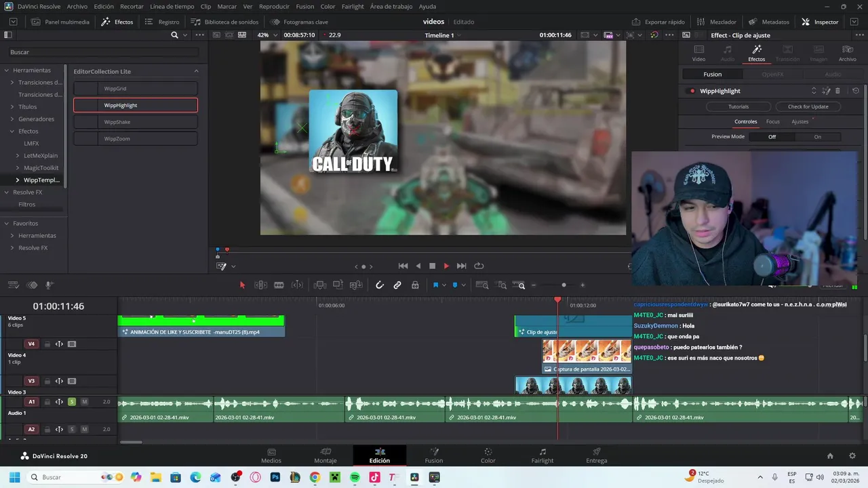This screenshot has width=868, height=488.
Task: Open the Focus tab in Inspector
Action: click(x=773, y=122)
